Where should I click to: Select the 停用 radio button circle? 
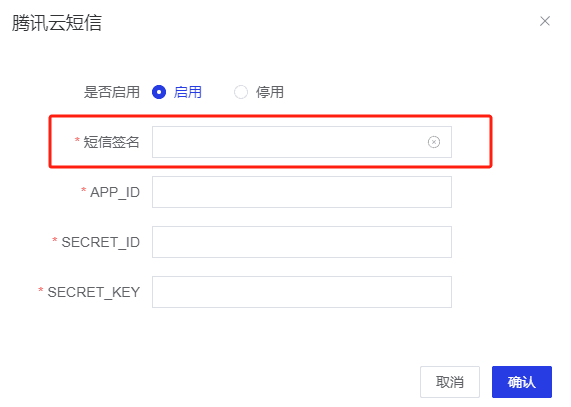[241, 92]
